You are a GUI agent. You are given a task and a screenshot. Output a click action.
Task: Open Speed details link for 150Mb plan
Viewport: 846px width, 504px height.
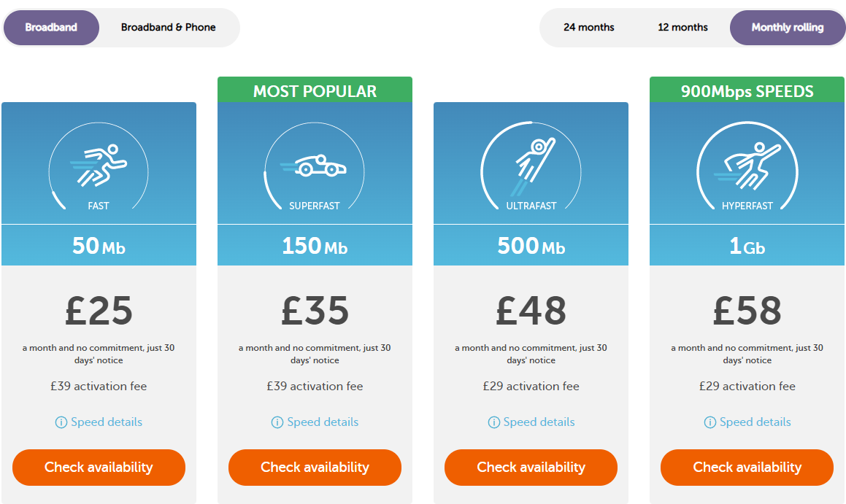point(323,422)
